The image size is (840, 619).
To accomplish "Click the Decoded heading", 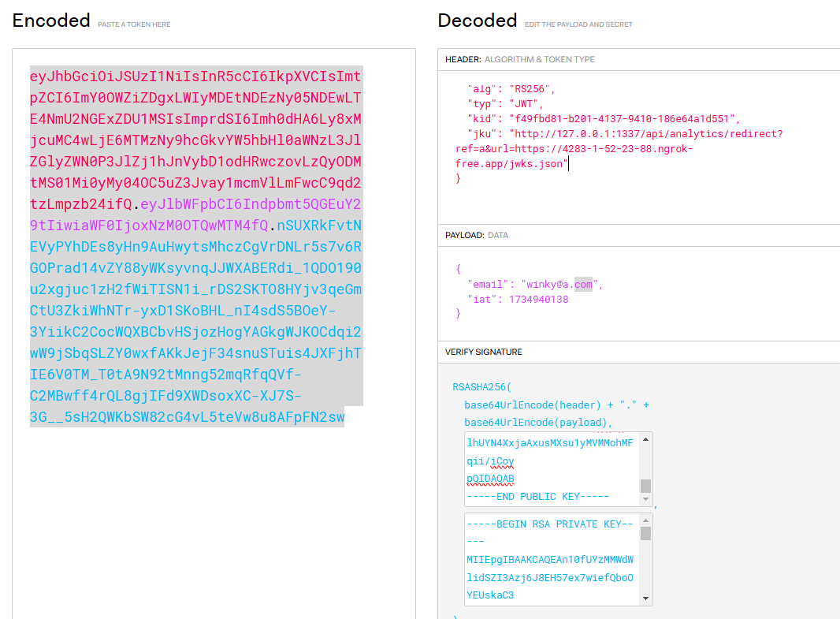I will 478,21.
